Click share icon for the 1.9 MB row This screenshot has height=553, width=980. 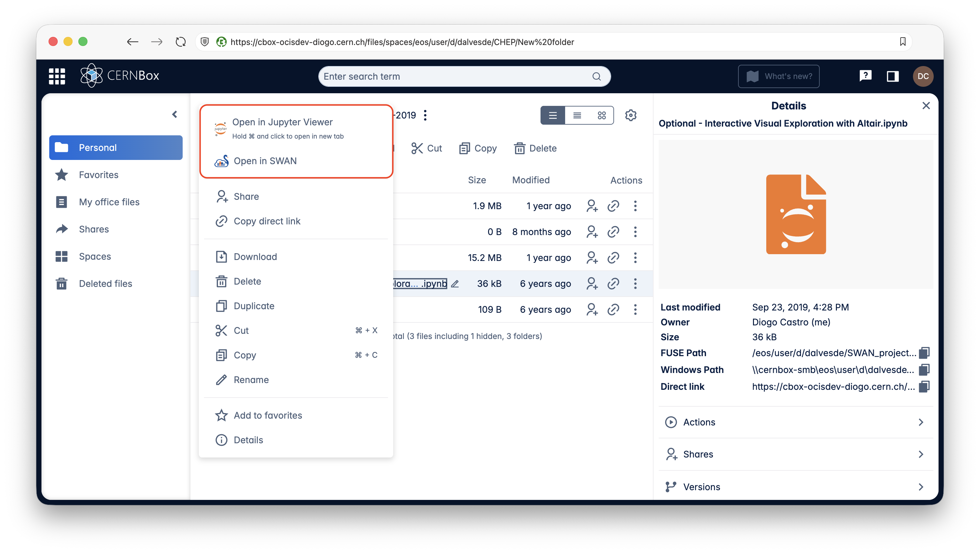click(592, 206)
